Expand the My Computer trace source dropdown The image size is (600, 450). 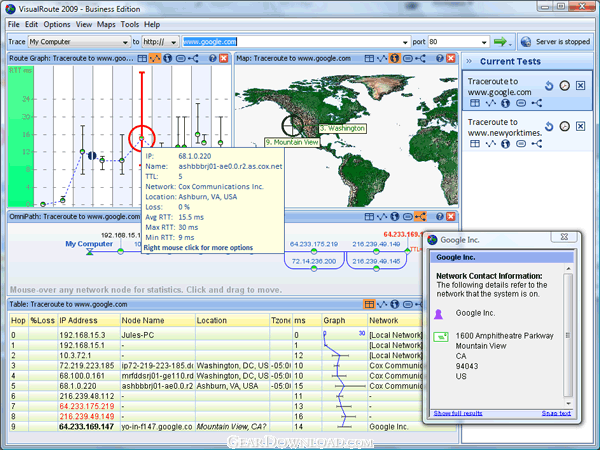pyautogui.click(x=125, y=42)
